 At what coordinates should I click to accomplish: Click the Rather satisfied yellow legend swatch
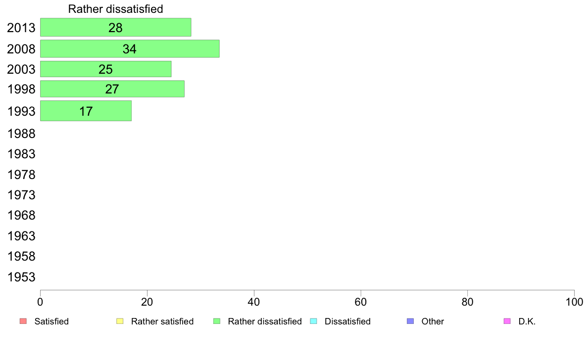[120, 321]
